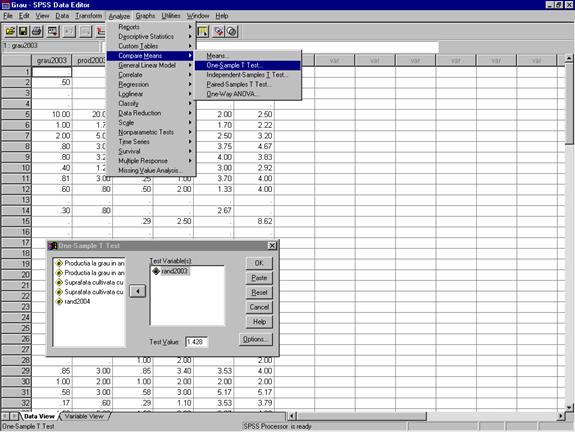Switch to the Variable View tab
575x432 pixels.
(84, 416)
